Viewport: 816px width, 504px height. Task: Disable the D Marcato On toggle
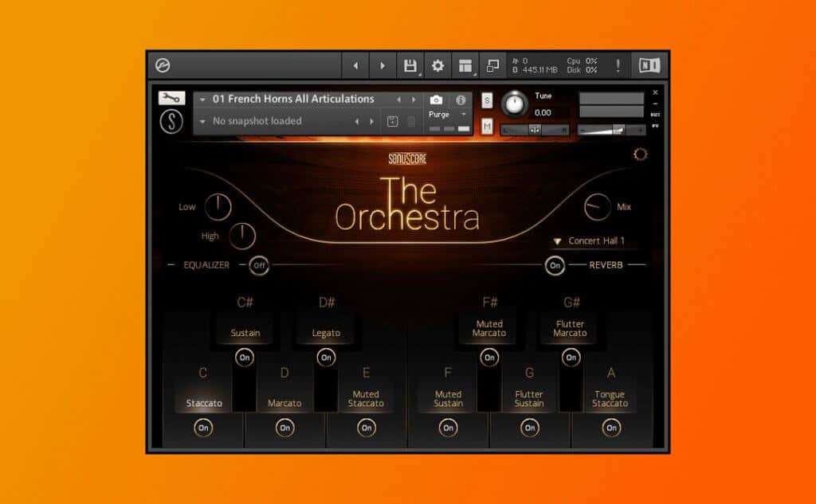[284, 428]
